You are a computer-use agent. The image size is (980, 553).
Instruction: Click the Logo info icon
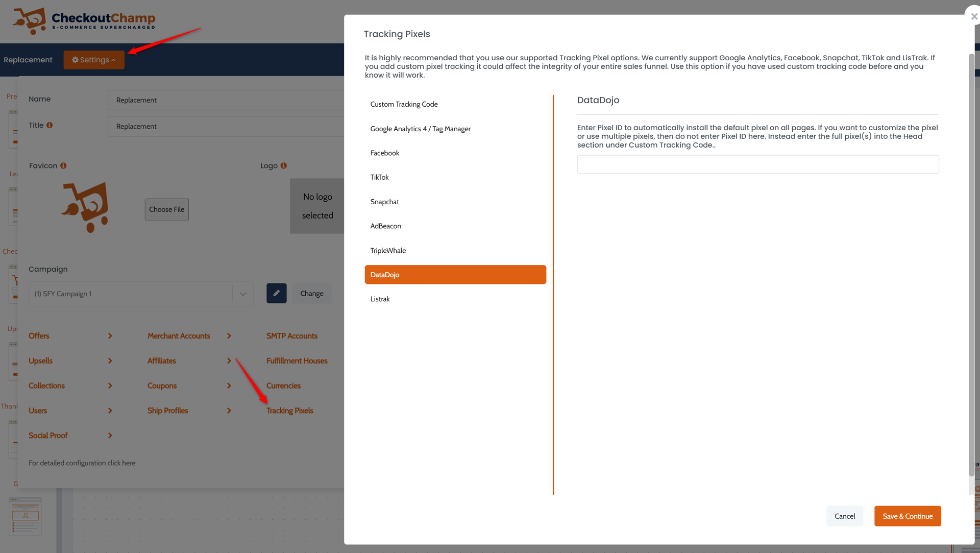284,166
